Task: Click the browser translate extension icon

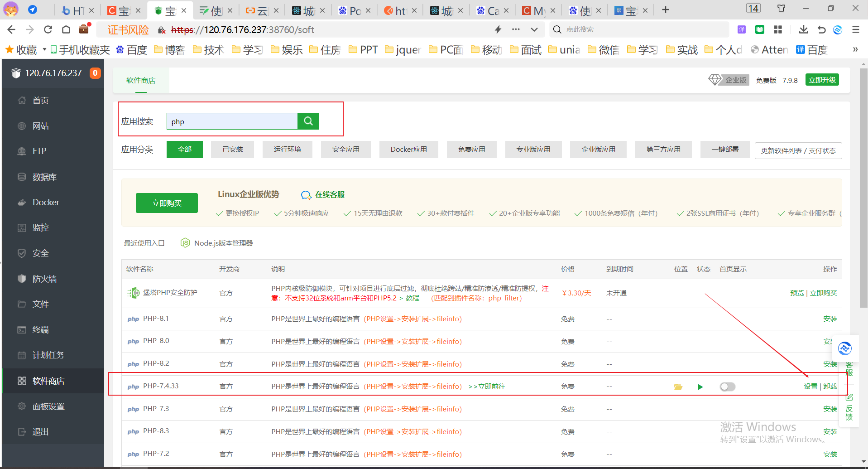Action: [742, 29]
